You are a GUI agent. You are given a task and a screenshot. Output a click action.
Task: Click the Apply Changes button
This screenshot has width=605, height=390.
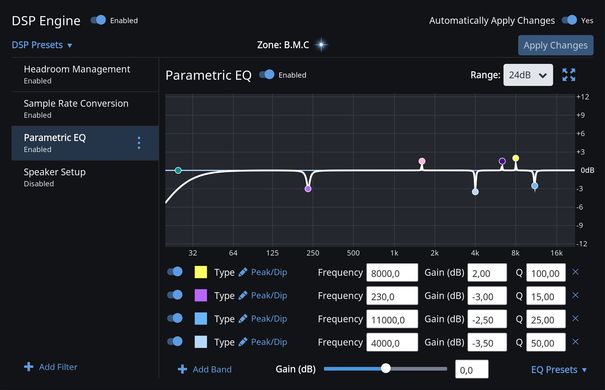(x=556, y=45)
